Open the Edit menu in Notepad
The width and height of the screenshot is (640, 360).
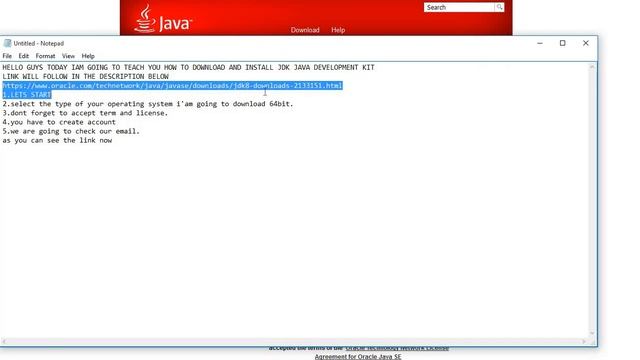point(24,56)
